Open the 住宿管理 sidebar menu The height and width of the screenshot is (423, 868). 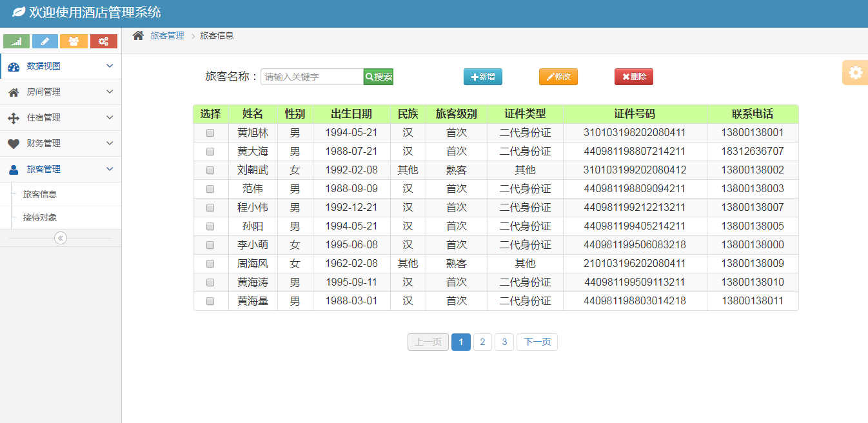click(x=61, y=118)
